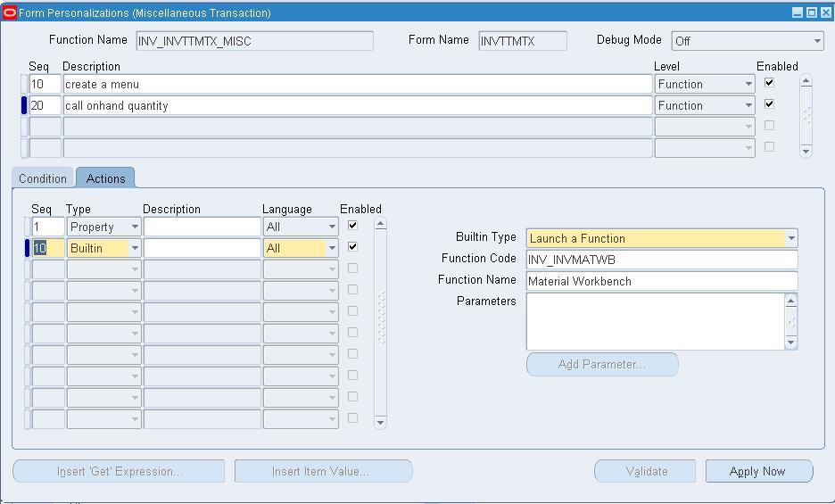The height and width of the screenshot is (504, 835).
Task: Close the Form Personalizations window
Action: click(x=825, y=12)
